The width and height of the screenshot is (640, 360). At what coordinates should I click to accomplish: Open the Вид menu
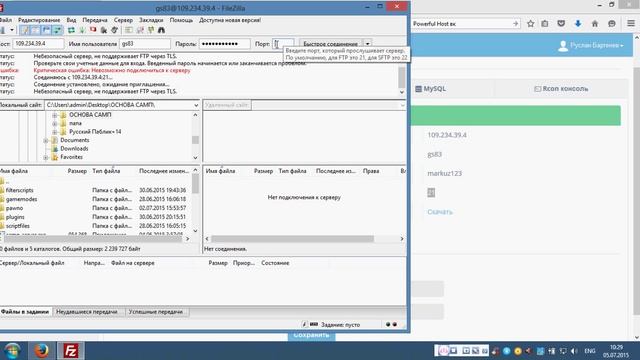(x=71, y=20)
